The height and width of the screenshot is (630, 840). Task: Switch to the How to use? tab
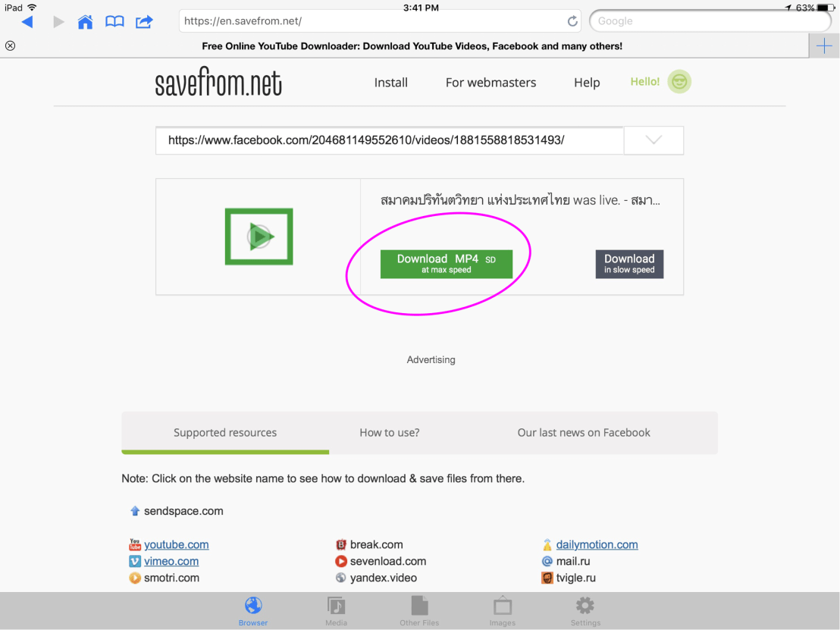tap(389, 433)
